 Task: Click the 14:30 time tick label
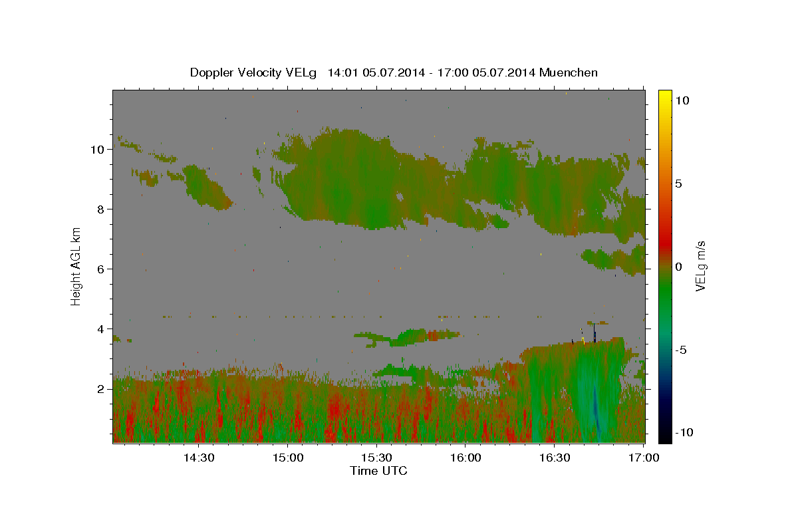click(198, 458)
